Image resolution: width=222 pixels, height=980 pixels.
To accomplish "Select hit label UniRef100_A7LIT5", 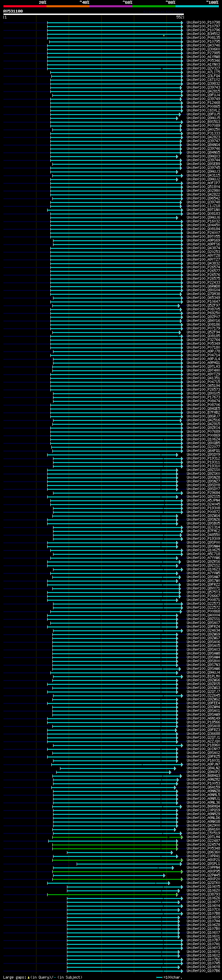I will 203,72.
